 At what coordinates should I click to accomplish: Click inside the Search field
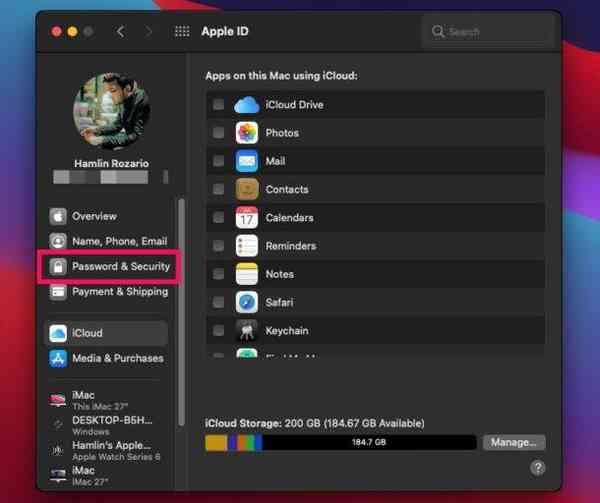(487, 31)
